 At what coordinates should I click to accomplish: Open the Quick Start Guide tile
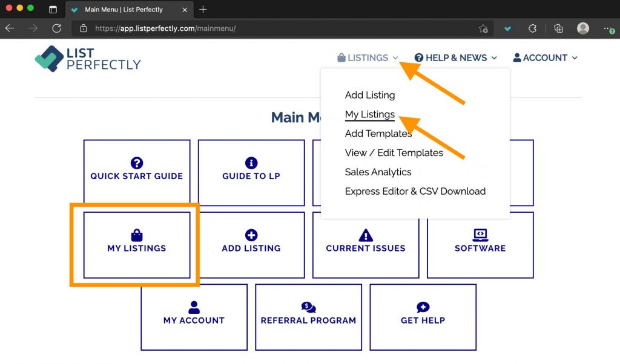coord(137,172)
